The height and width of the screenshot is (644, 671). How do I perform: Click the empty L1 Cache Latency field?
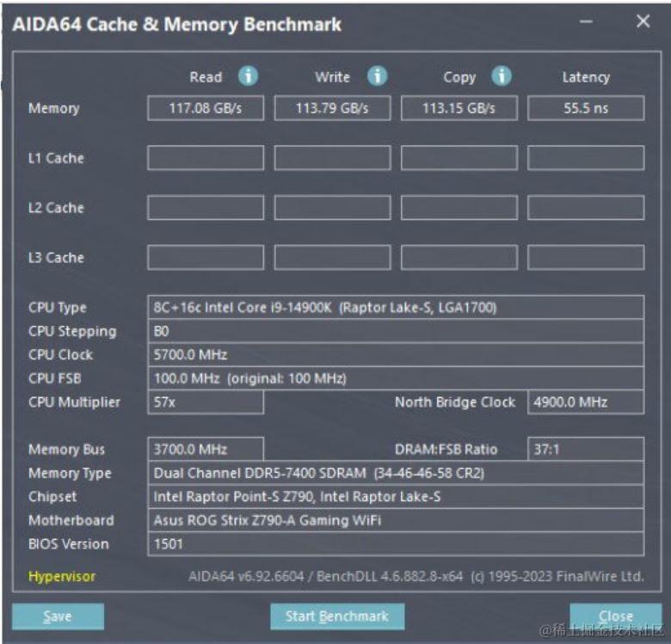[x=586, y=158]
